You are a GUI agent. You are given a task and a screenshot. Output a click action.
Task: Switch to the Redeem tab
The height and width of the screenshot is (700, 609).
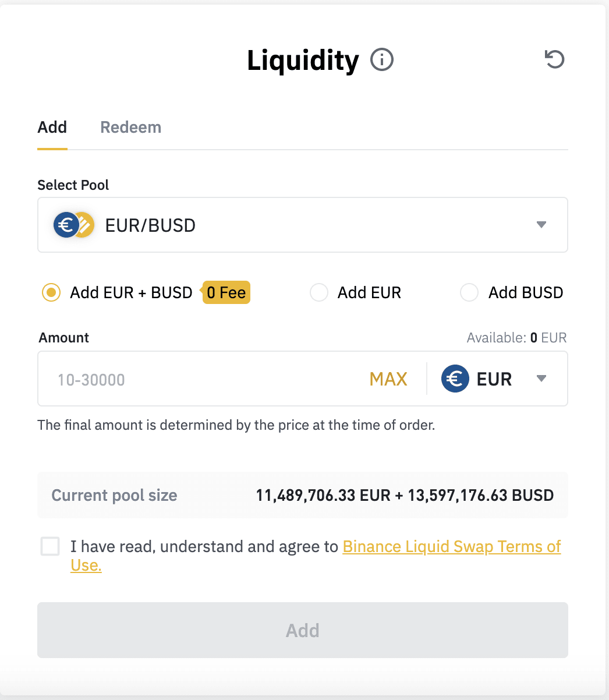point(131,127)
